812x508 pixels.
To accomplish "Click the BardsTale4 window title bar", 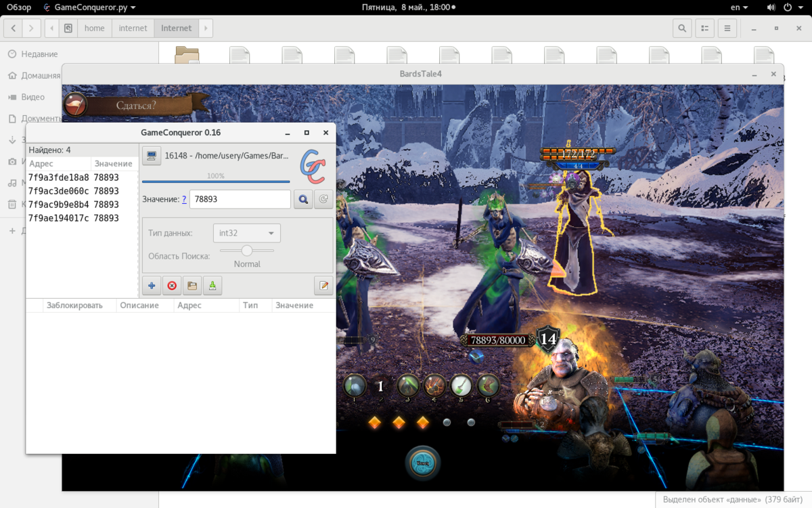I will point(421,74).
